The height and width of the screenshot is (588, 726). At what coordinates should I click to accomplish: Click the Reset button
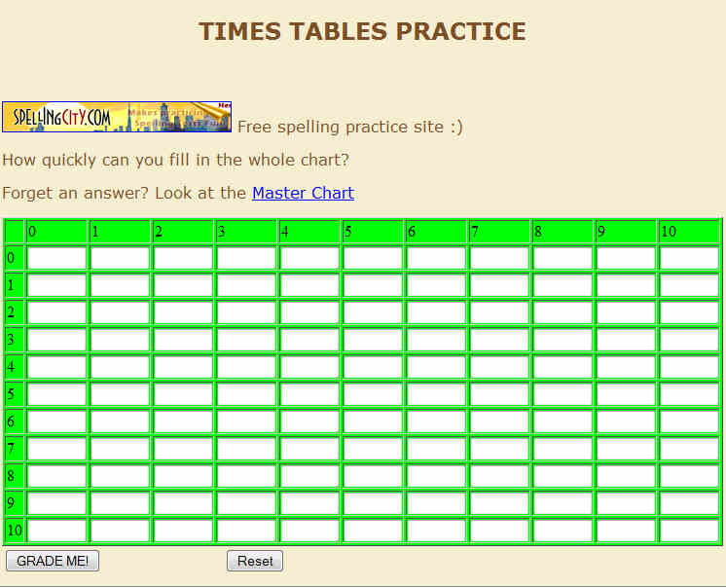255,561
